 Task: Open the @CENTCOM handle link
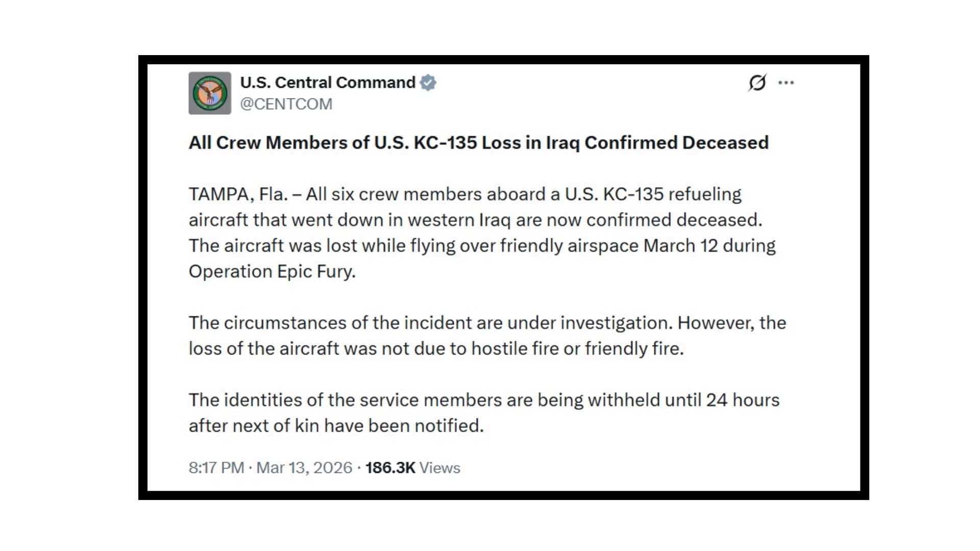286,104
